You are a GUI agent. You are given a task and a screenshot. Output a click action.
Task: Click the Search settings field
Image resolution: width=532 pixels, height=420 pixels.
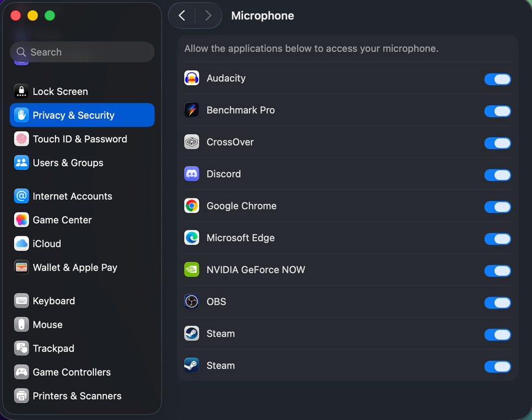click(x=82, y=52)
